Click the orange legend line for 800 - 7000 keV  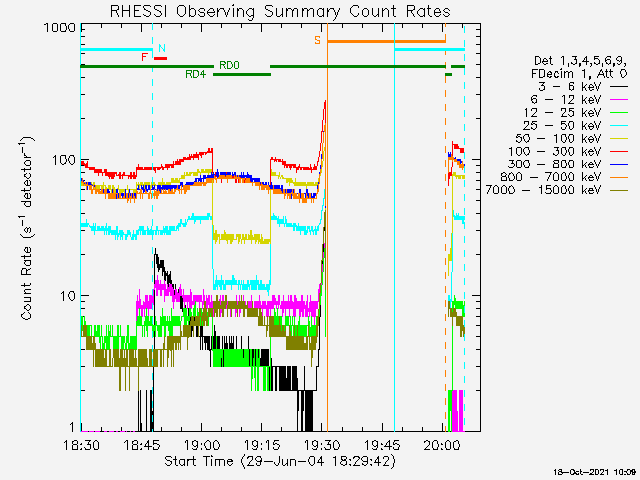(x=619, y=177)
